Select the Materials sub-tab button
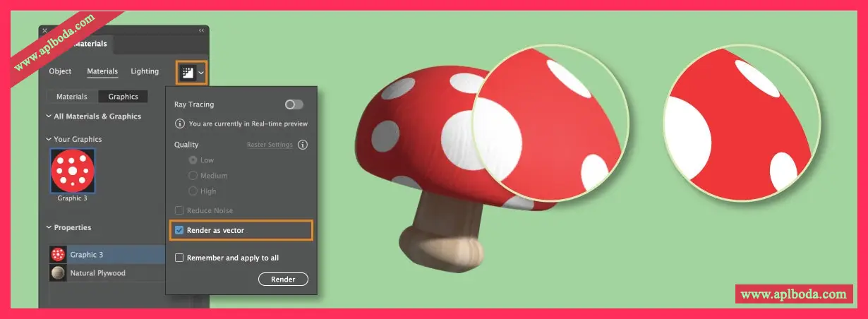The width and height of the screenshot is (868, 319). click(71, 97)
